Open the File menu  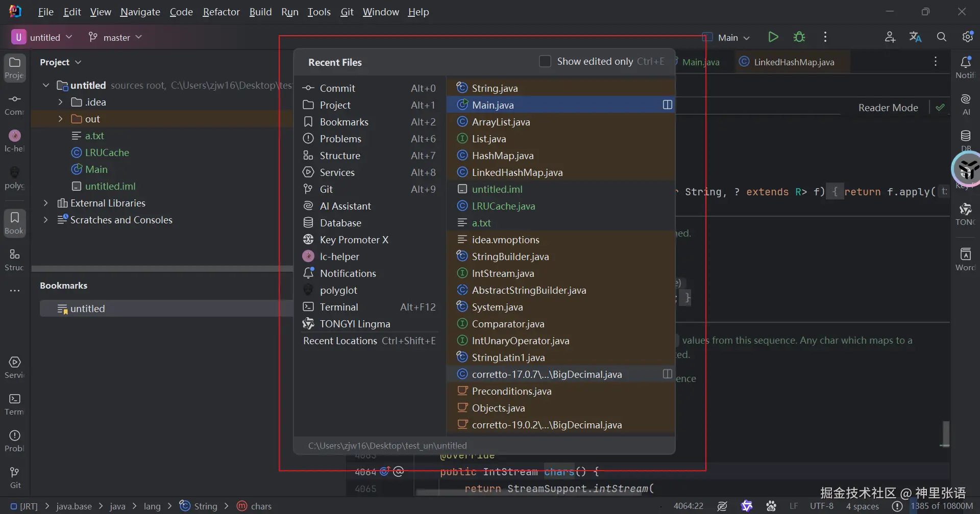pyautogui.click(x=45, y=12)
